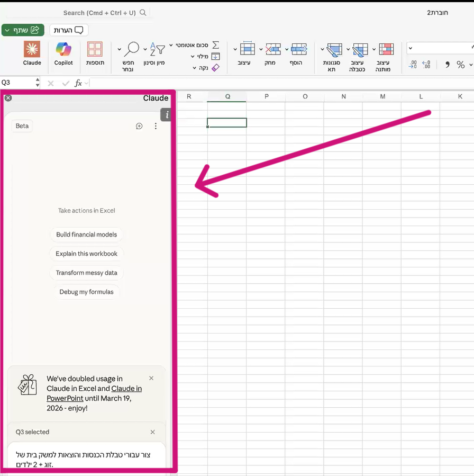Select column header N
474x476 pixels.
coord(343,96)
